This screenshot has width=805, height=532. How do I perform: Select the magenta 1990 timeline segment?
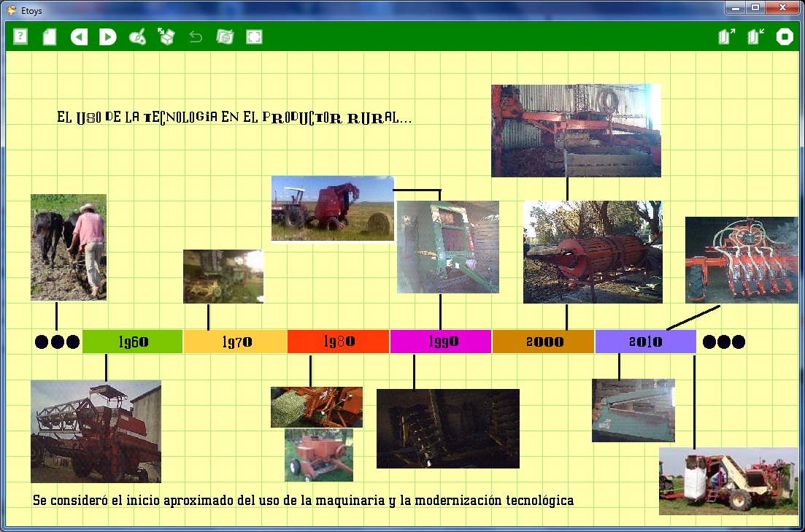click(441, 342)
